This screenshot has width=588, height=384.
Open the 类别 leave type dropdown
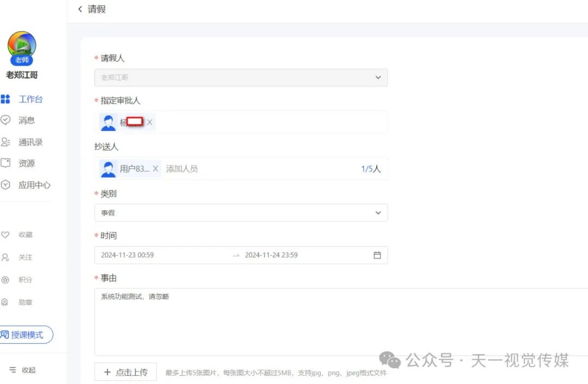[x=378, y=212]
